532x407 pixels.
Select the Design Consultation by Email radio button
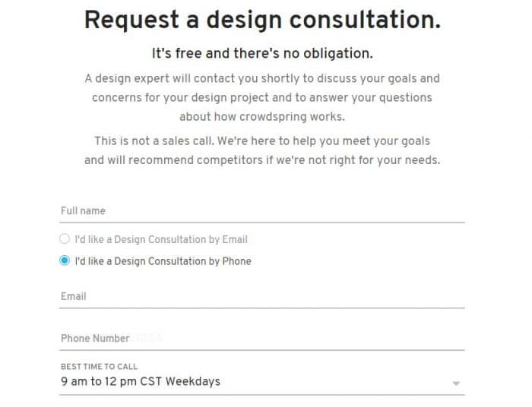coord(65,239)
